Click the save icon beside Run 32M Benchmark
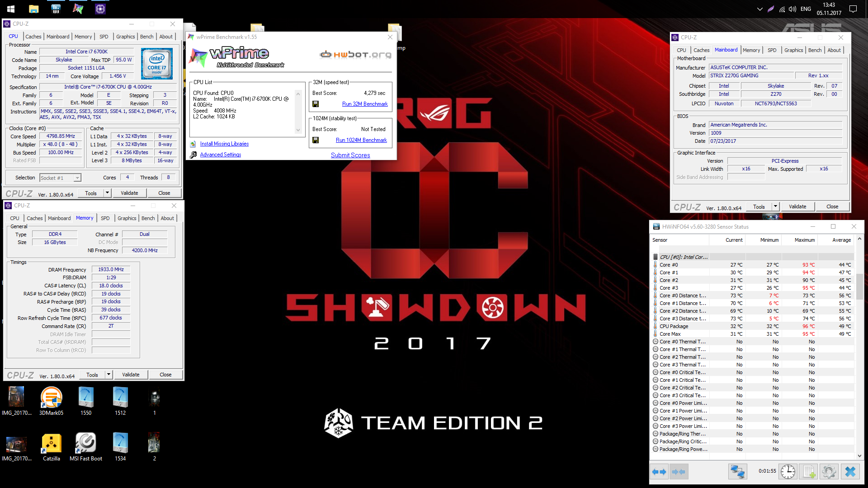The image size is (868, 488). (x=316, y=104)
